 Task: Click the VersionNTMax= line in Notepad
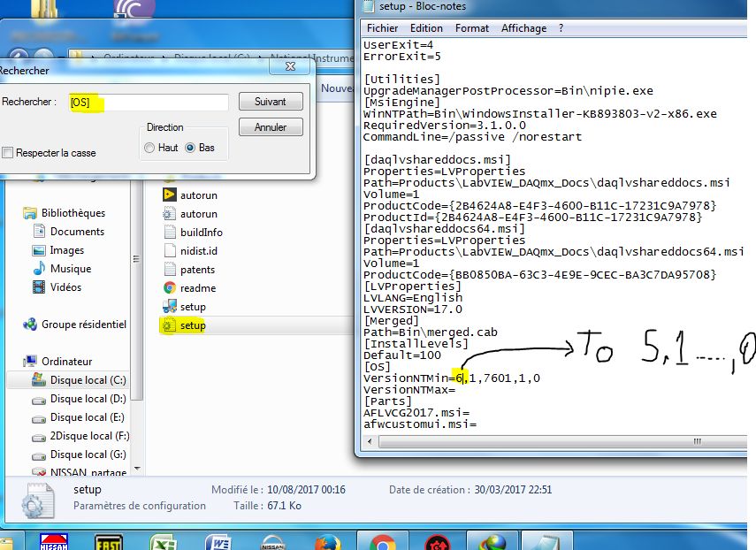tap(409, 389)
